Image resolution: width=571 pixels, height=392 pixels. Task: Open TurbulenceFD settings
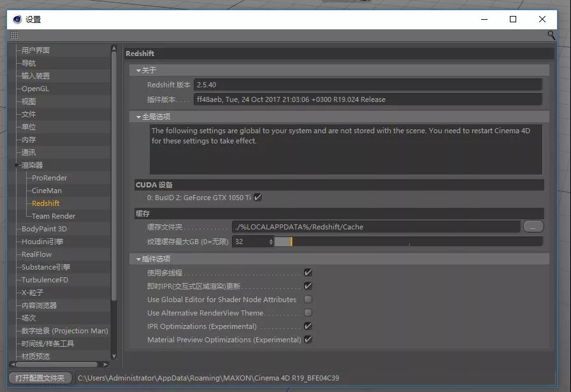tap(45, 280)
